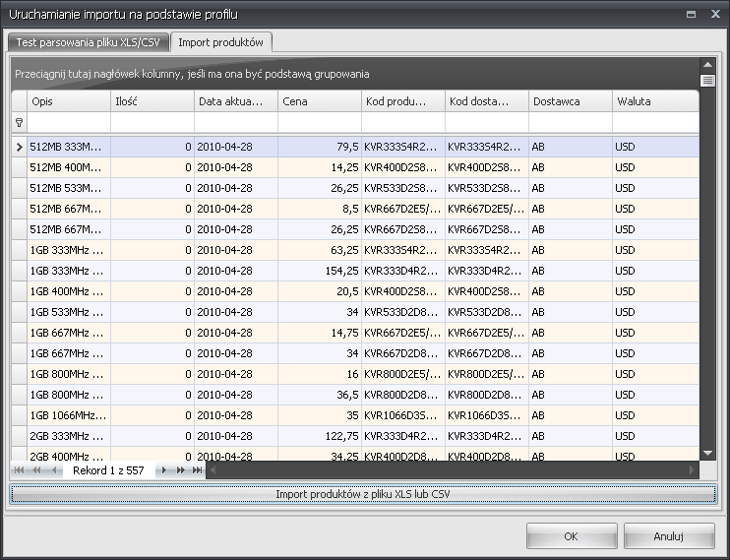Click the current row indicator arrow
Viewport: 730px width, 560px height.
[x=19, y=147]
